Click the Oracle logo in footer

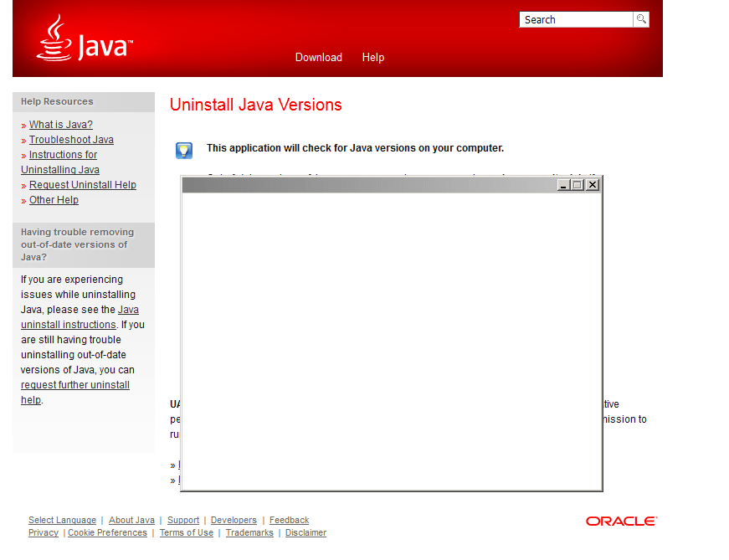coord(621,521)
